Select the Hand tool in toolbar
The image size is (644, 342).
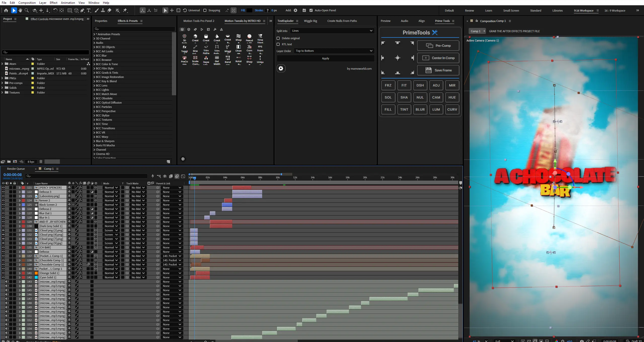click(x=20, y=10)
